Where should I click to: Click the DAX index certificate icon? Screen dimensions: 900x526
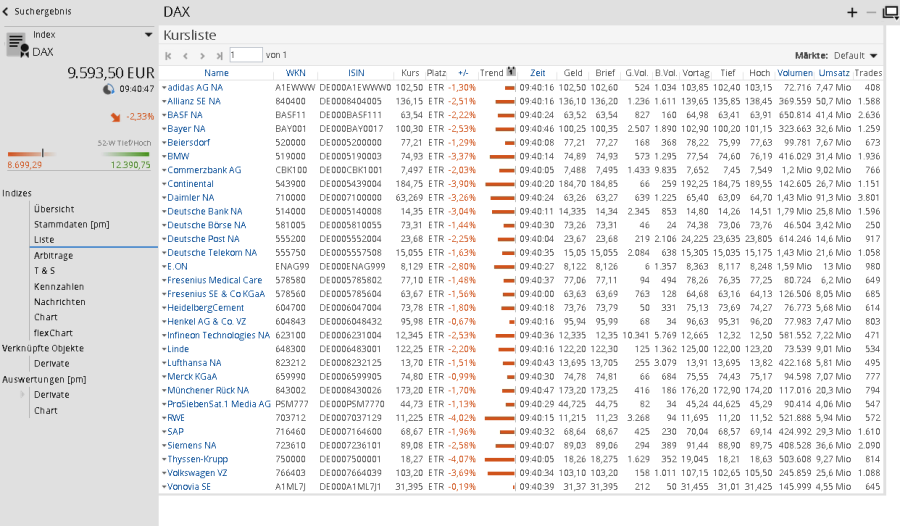[16, 43]
